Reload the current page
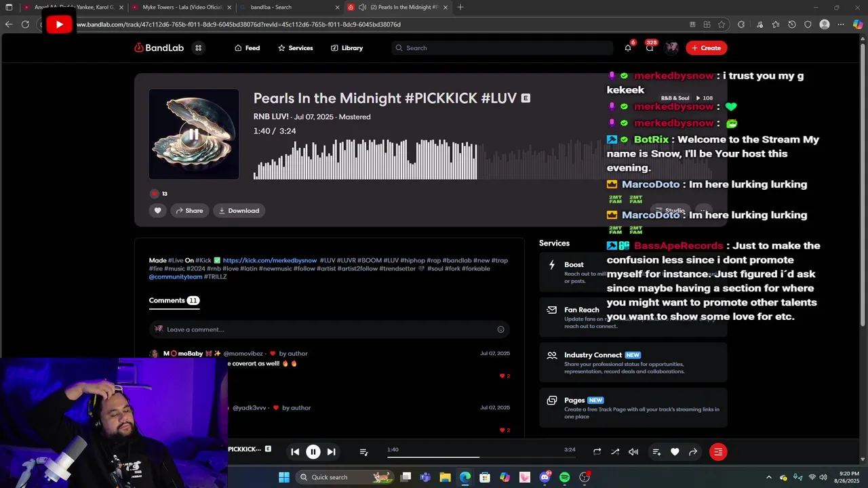This screenshot has width=868, height=488. pos(25,24)
